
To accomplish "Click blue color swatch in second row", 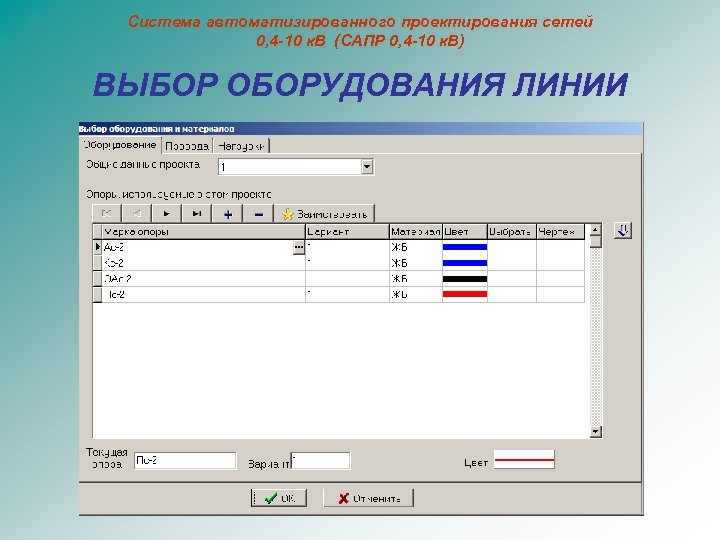I will (x=465, y=263).
